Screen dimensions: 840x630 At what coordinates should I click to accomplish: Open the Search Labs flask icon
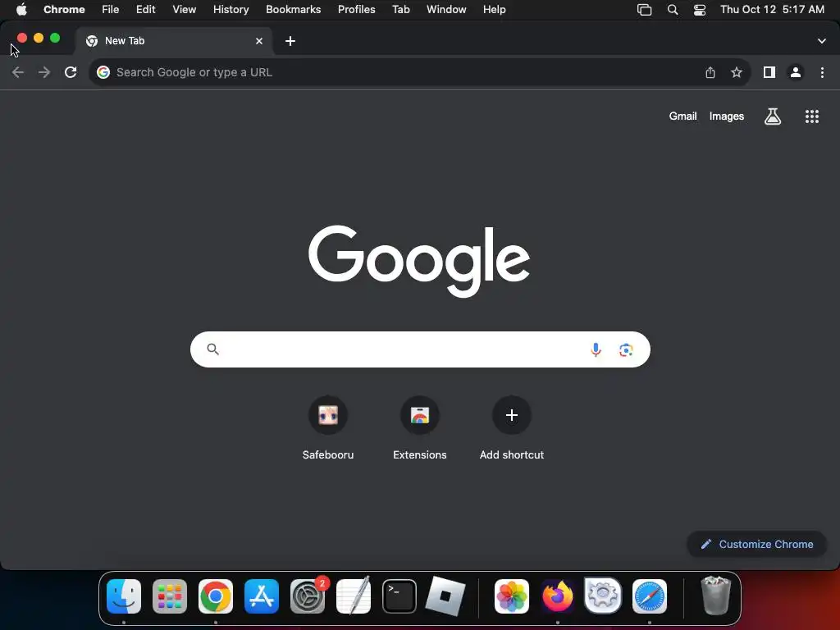click(773, 116)
